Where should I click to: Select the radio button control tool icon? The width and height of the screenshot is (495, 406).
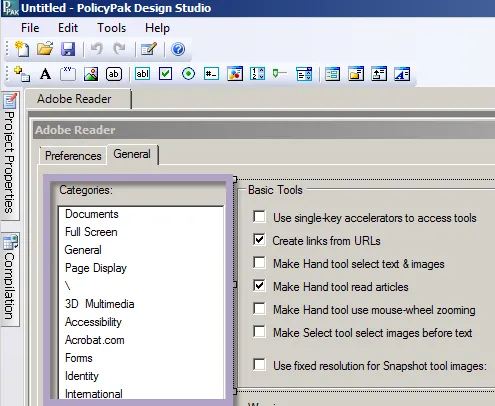(x=188, y=74)
